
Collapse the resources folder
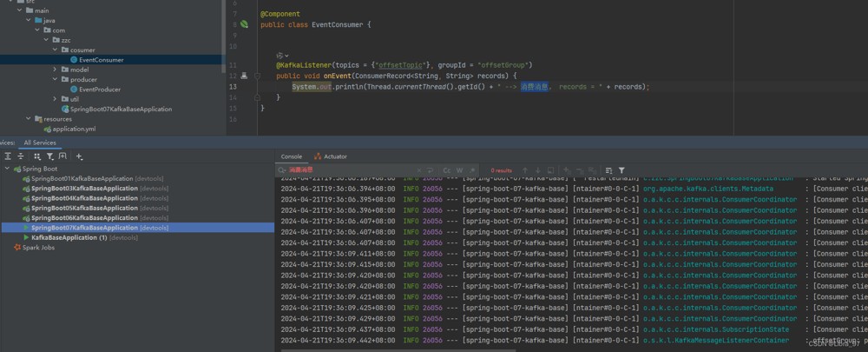29,118
